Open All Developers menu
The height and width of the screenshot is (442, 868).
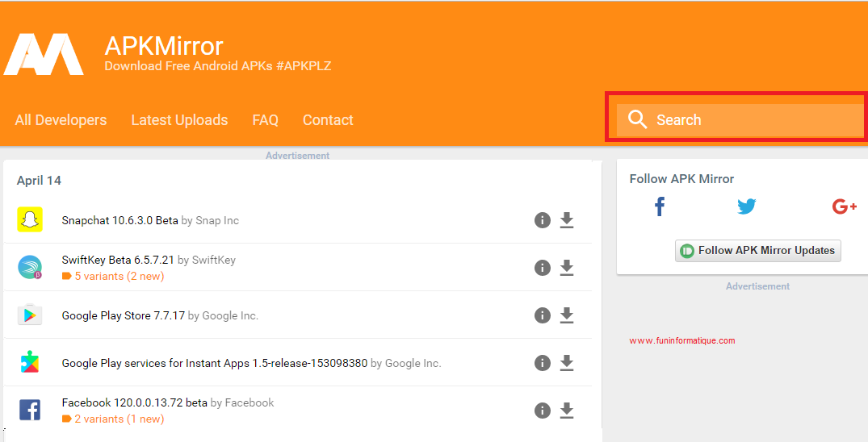click(x=61, y=120)
